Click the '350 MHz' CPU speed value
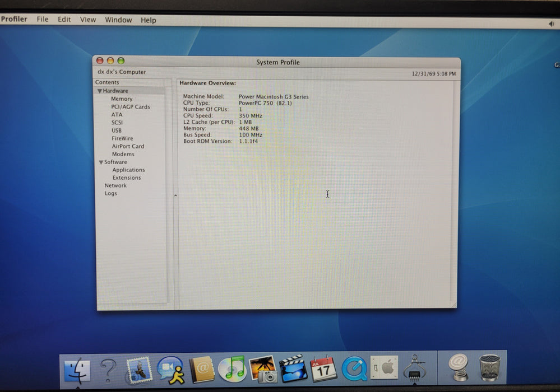This screenshot has height=392, width=560. coord(251,116)
